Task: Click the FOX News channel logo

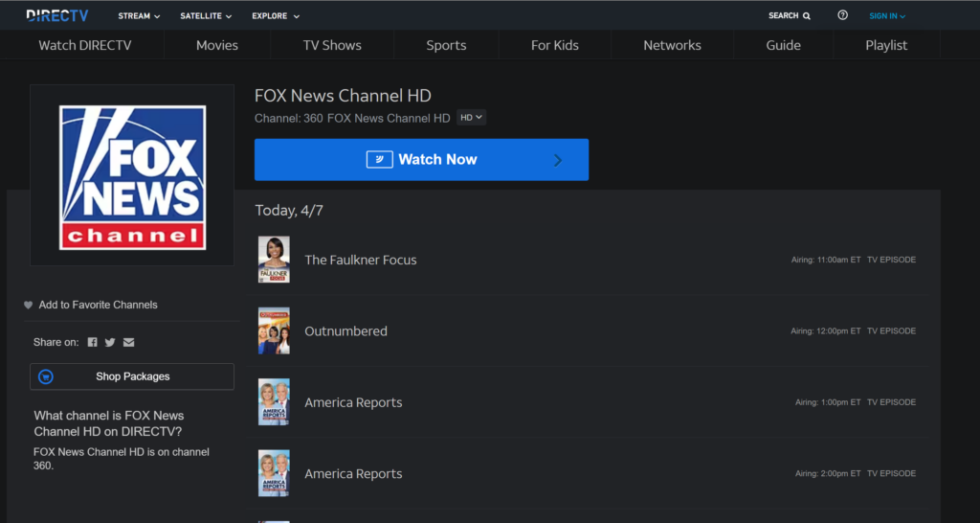Action: point(132,177)
